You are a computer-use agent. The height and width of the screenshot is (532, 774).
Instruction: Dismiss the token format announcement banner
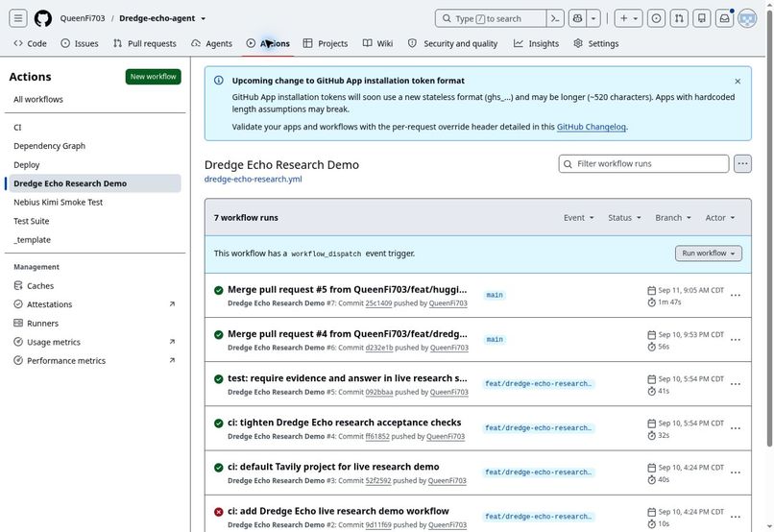(x=738, y=81)
